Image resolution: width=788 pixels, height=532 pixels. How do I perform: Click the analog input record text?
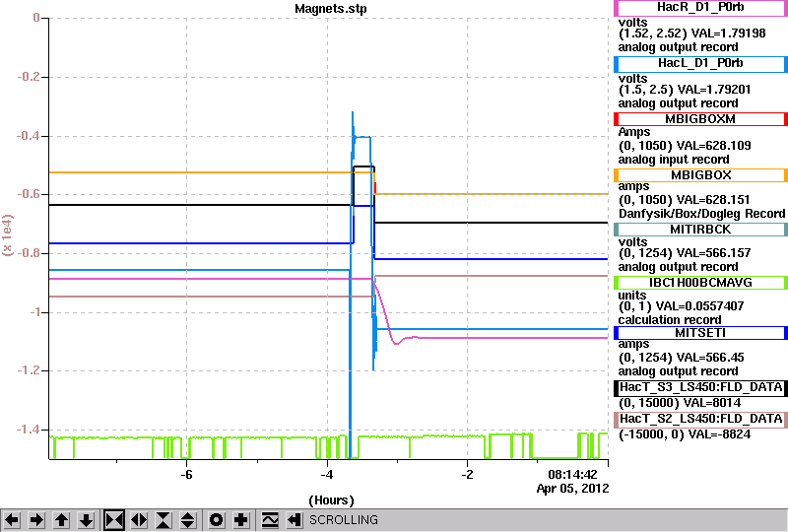tap(674, 160)
